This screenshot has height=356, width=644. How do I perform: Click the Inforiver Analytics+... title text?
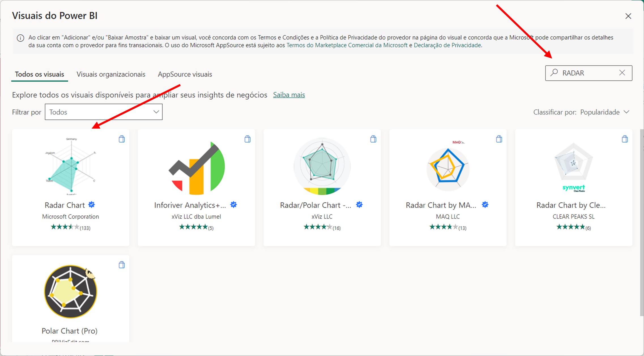[x=190, y=205]
